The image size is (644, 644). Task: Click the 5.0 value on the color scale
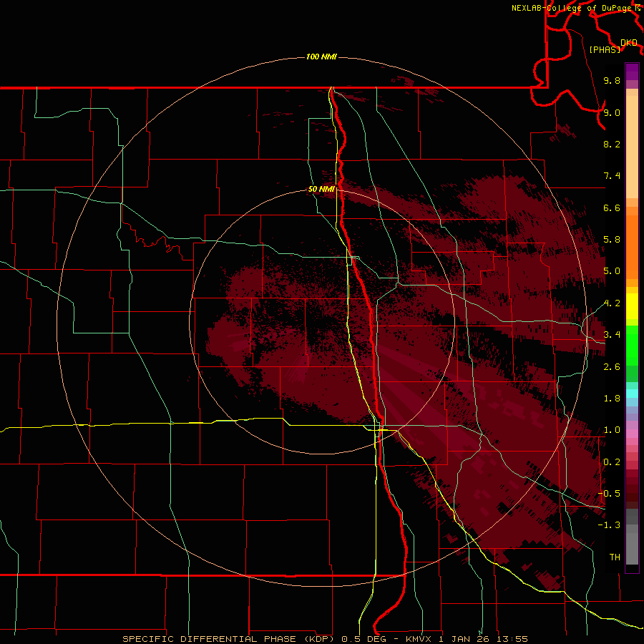[x=612, y=271]
